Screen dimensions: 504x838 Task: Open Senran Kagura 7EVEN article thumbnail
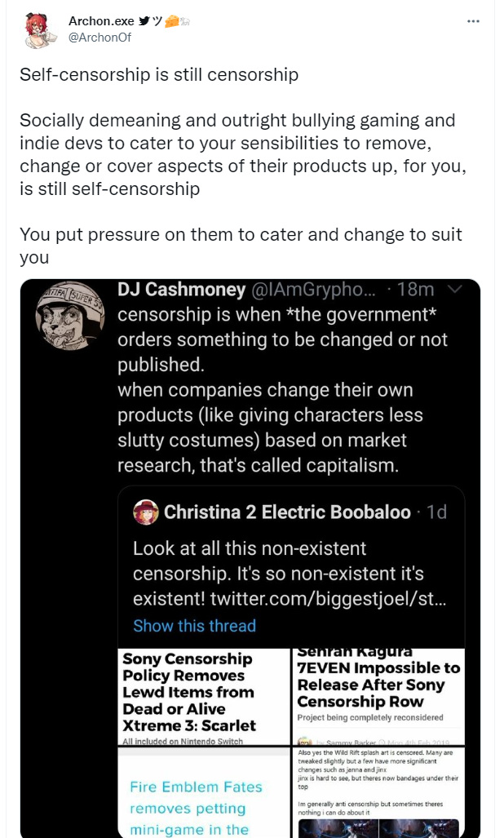pos(378,697)
